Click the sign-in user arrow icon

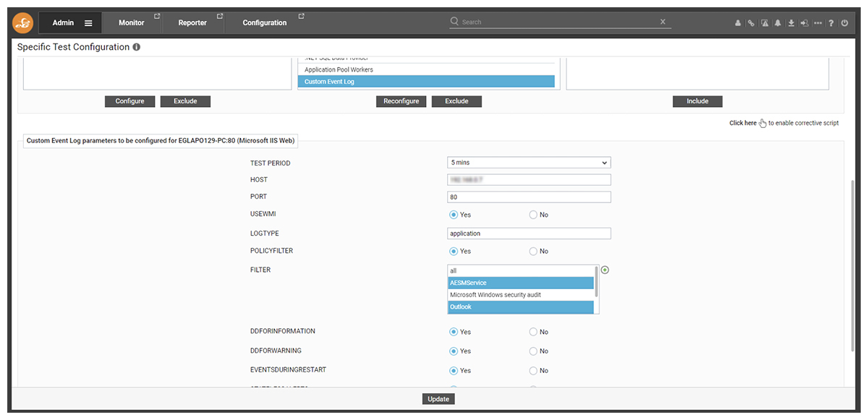(805, 23)
